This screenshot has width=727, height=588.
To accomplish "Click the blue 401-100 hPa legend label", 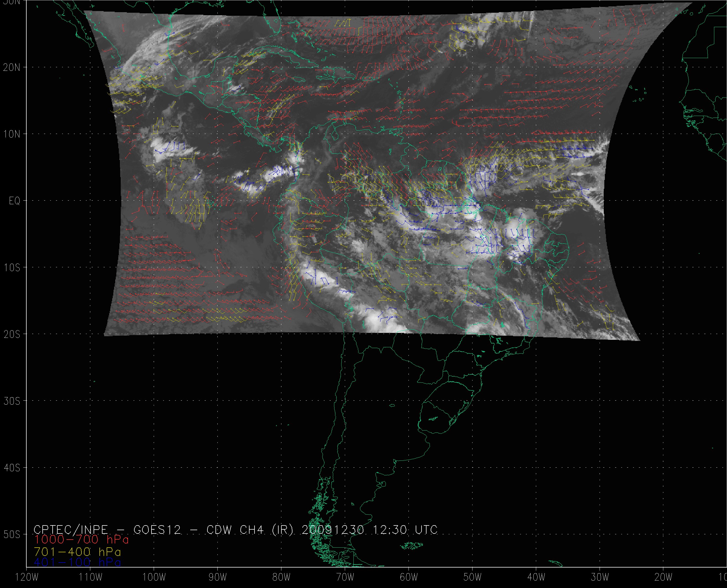I will coord(78,562).
